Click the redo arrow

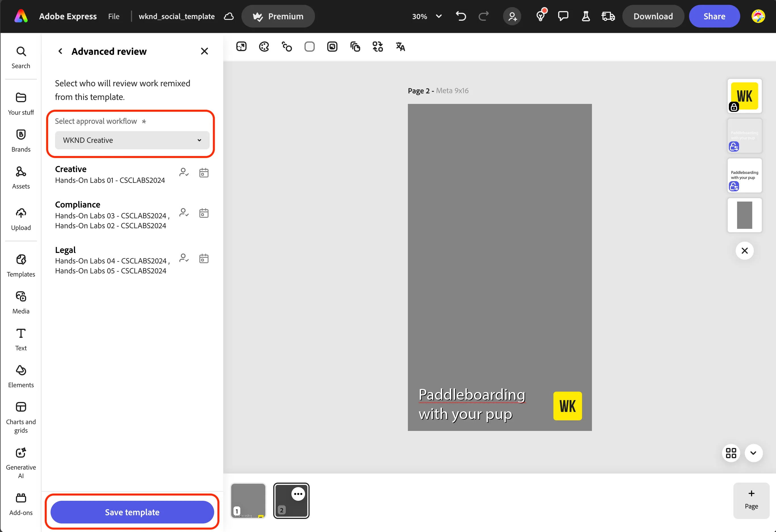(x=483, y=16)
